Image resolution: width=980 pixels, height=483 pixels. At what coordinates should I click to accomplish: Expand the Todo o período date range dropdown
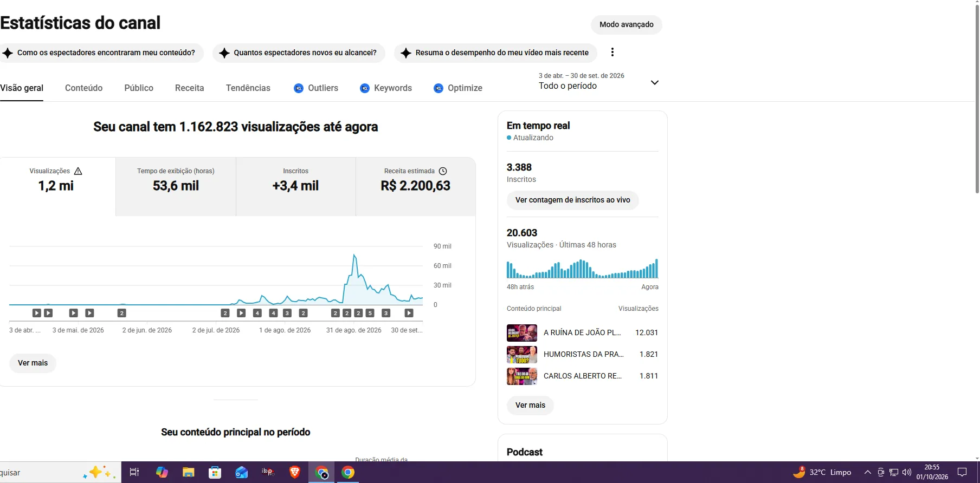click(x=655, y=82)
